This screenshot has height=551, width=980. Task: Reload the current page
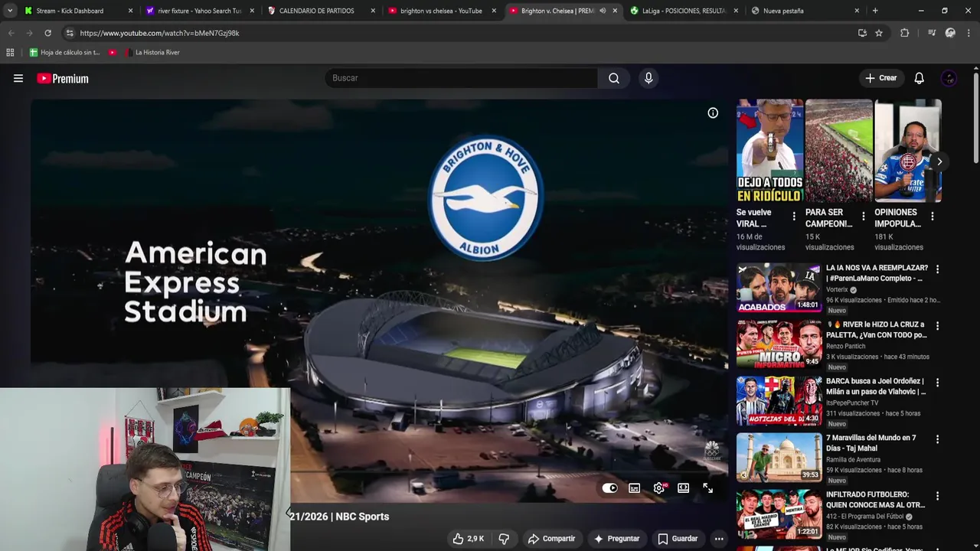(47, 33)
